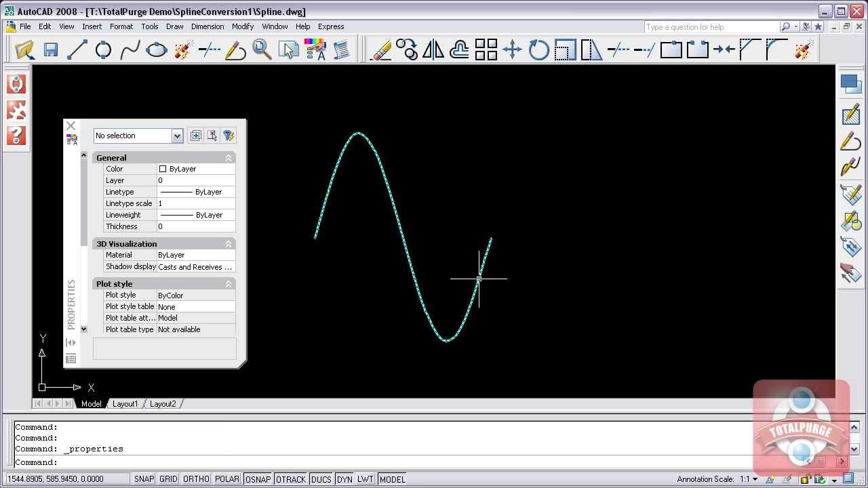Open the Insert menu
868x488 pixels.
[x=92, y=26]
